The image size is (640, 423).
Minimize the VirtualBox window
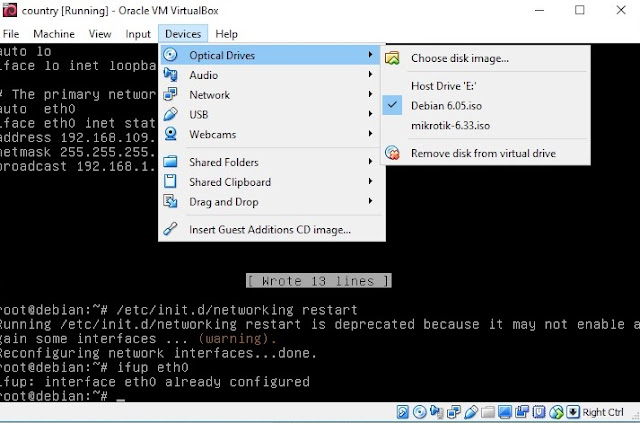(540, 10)
